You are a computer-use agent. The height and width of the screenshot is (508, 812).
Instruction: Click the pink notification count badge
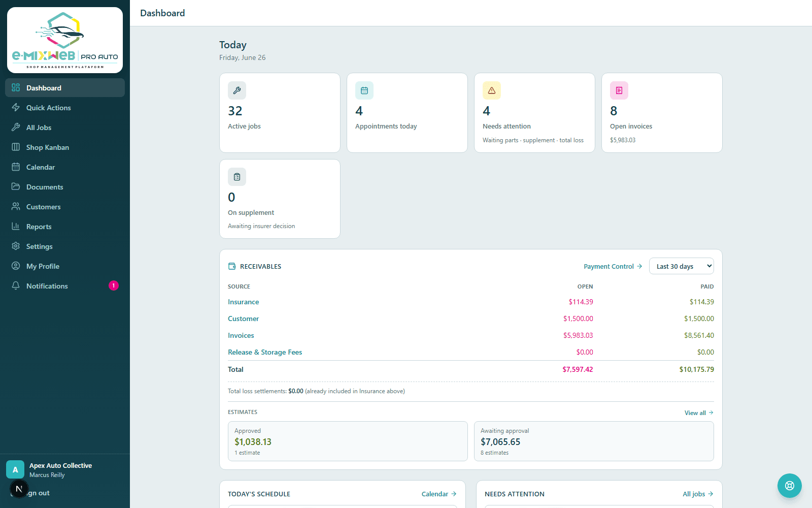click(x=114, y=285)
